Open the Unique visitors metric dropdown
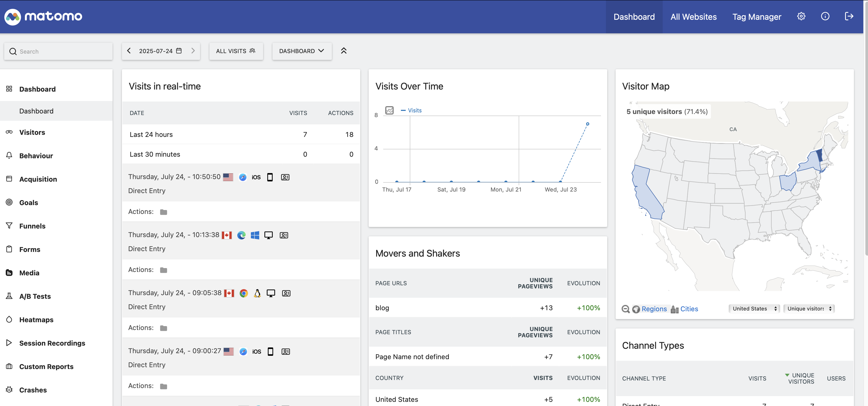The width and height of the screenshot is (868, 406). (x=809, y=309)
